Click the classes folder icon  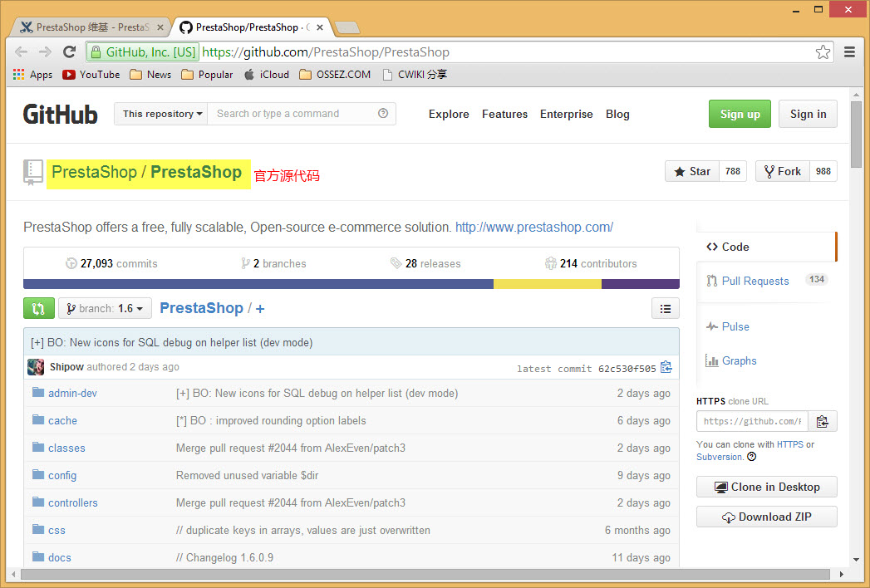38,447
